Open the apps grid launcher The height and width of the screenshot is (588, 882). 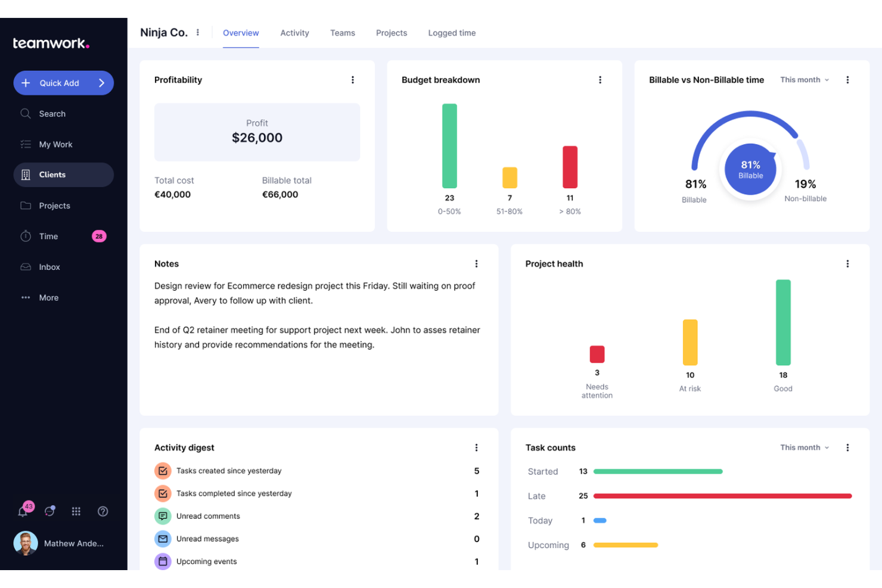(76, 511)
